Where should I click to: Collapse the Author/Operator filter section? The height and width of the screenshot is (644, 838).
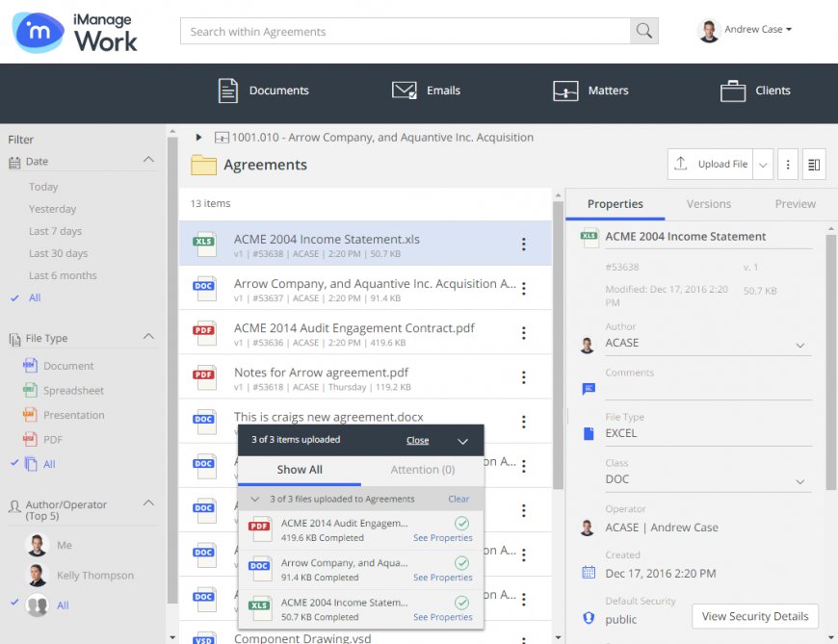point(149,503)
